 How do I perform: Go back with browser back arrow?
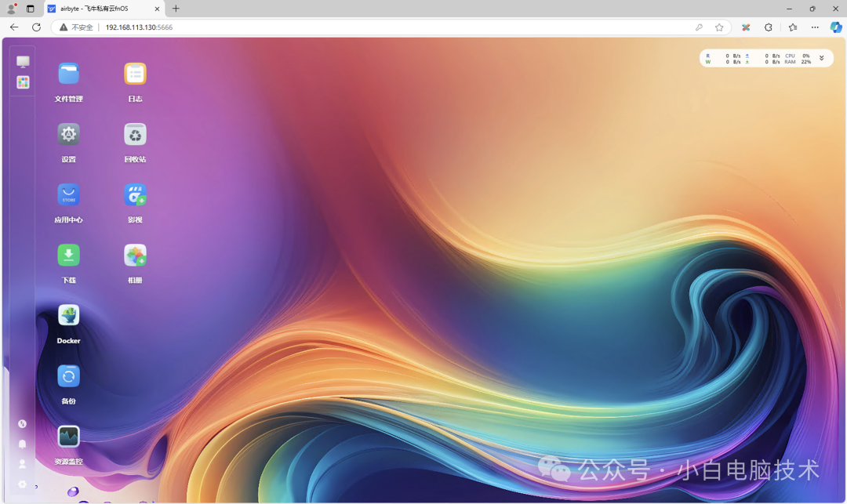coord(14,27)
